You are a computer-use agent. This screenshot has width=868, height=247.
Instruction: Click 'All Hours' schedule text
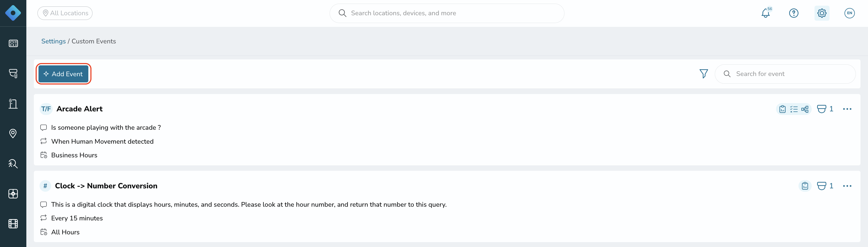point(65,232)
